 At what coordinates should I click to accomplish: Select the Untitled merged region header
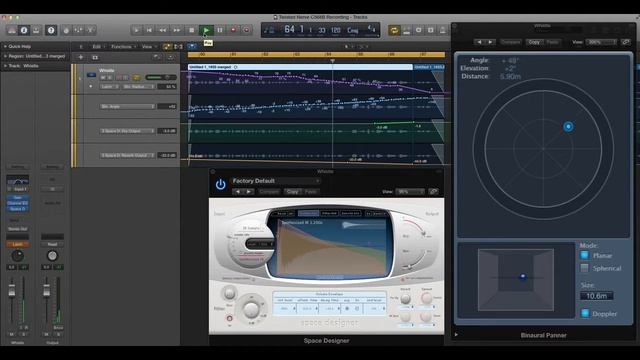[x=300, y=67]
